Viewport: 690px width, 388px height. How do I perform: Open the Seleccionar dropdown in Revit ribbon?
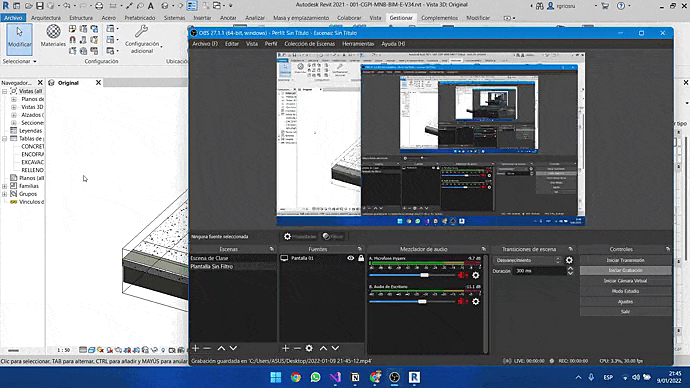[20, 61]
